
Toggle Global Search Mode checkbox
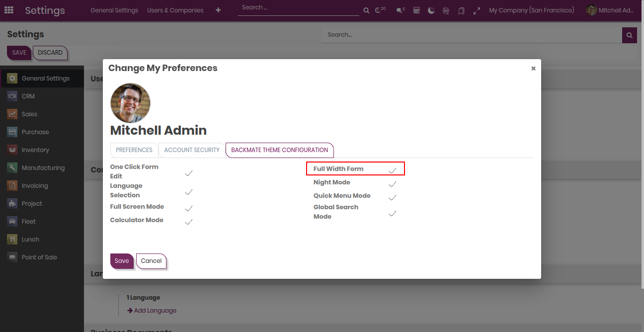(393, 213)
